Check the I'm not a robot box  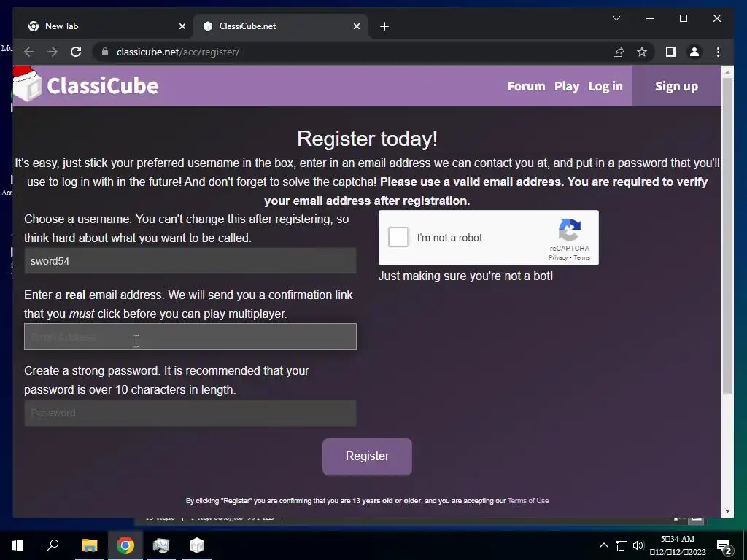[x=398, y=237]
